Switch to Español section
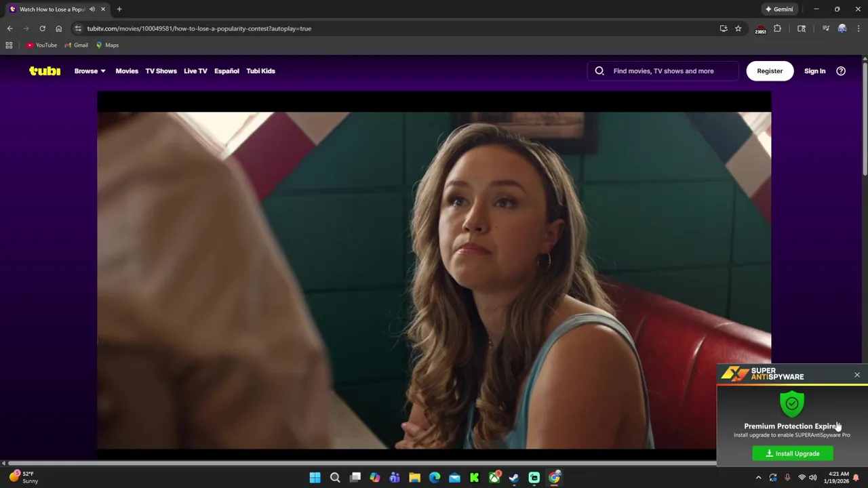 point(226,70)
